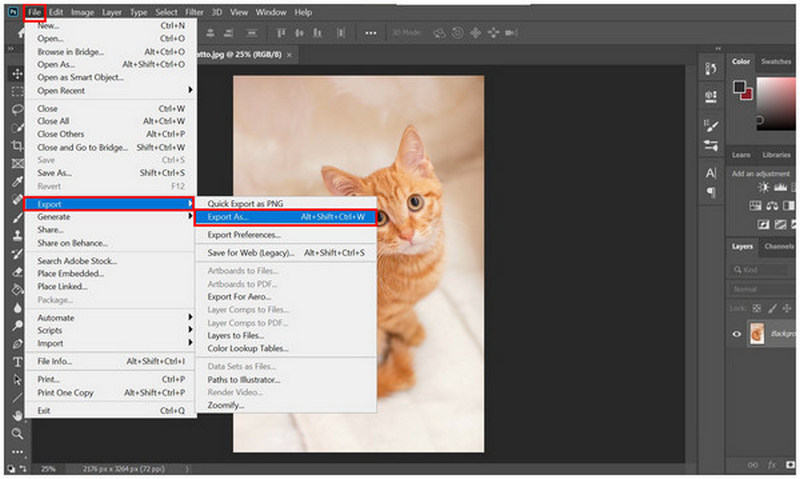The width and height of the screenshot is (800, 479).
Task: Open the Normal blend mode dropdown
Action: tap(762, 289)
